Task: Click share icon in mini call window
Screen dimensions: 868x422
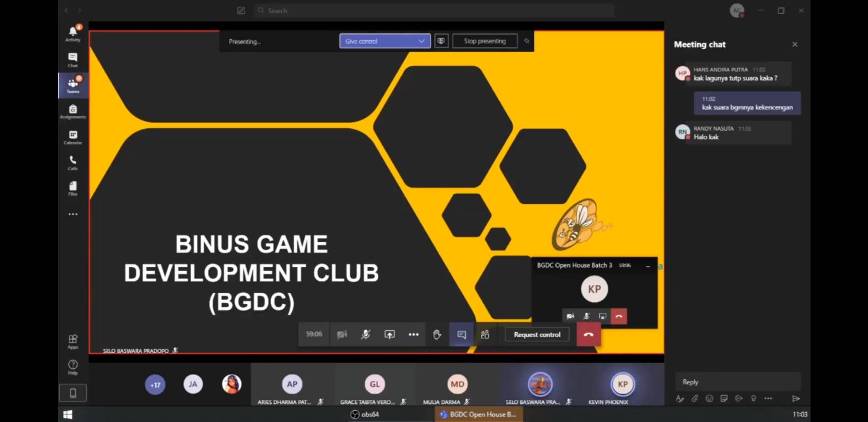Action: point(602,316)
